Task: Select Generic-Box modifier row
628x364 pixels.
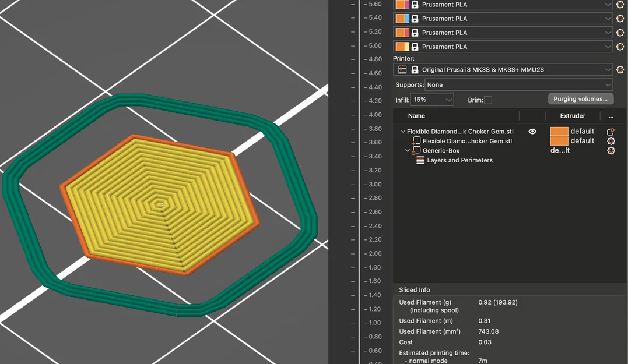Action: (441, 150)
